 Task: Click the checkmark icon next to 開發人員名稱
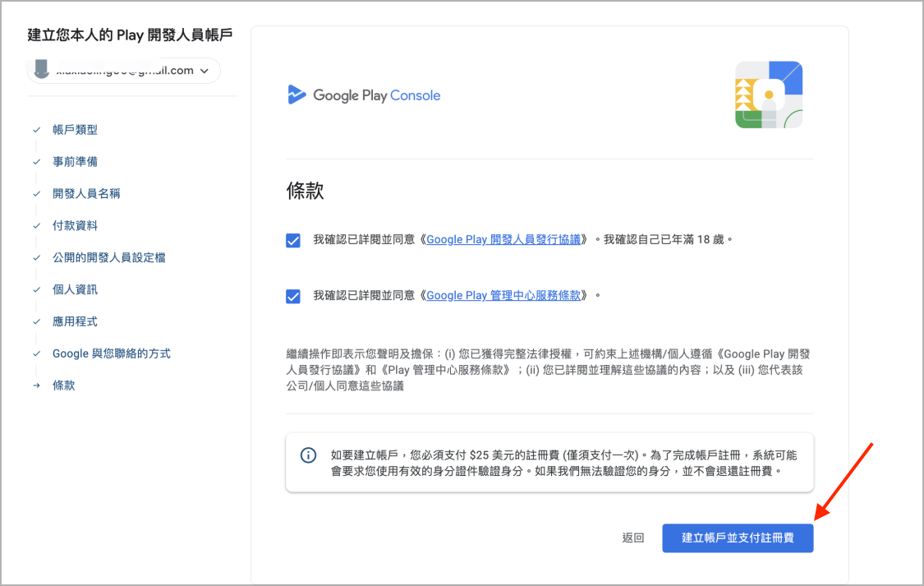[36, 193]
